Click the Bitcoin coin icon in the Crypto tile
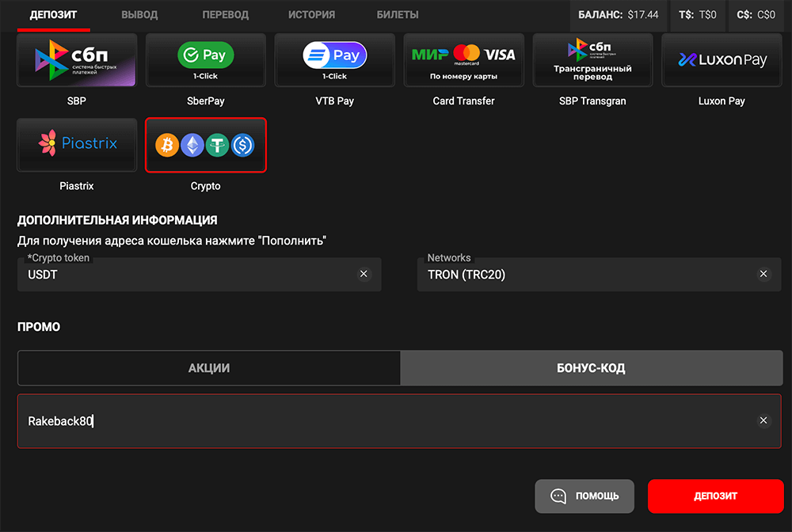792x532 pixels. [x=166, y=146]
